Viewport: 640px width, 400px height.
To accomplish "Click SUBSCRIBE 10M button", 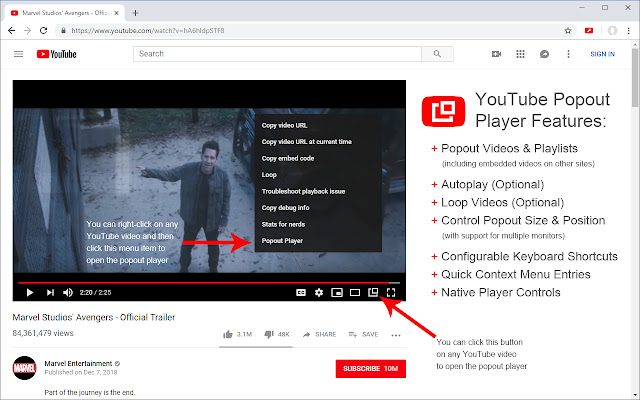I will point(371,369).
